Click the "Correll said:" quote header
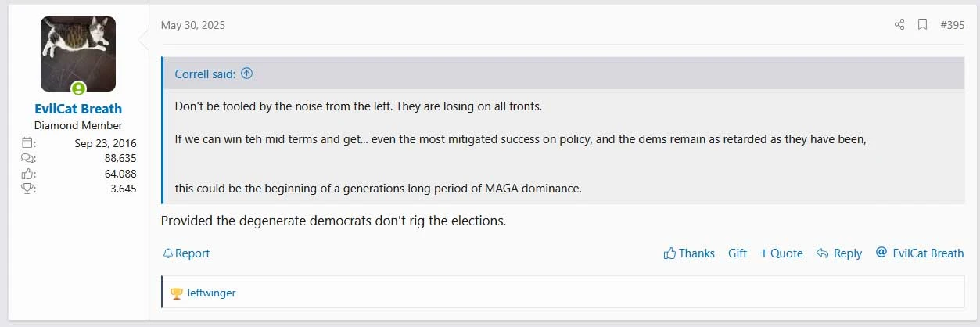980x327 pixels. [x=205, y=74]
